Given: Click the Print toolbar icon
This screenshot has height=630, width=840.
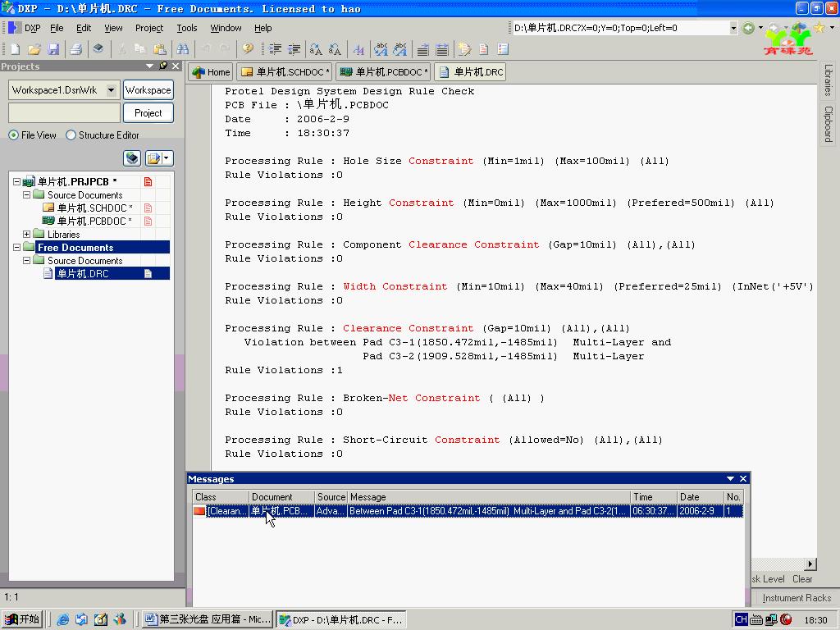Looking at the screenshot, I should click(76, 49).
